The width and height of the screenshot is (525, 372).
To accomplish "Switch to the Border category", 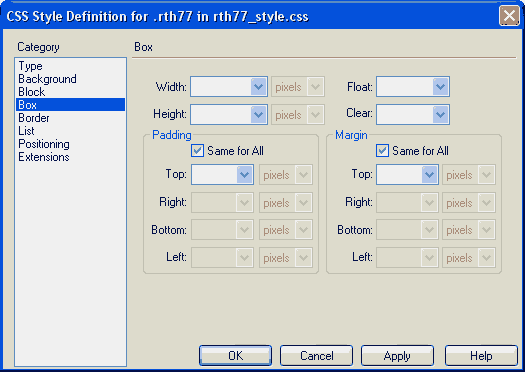I will coord(34,118).
